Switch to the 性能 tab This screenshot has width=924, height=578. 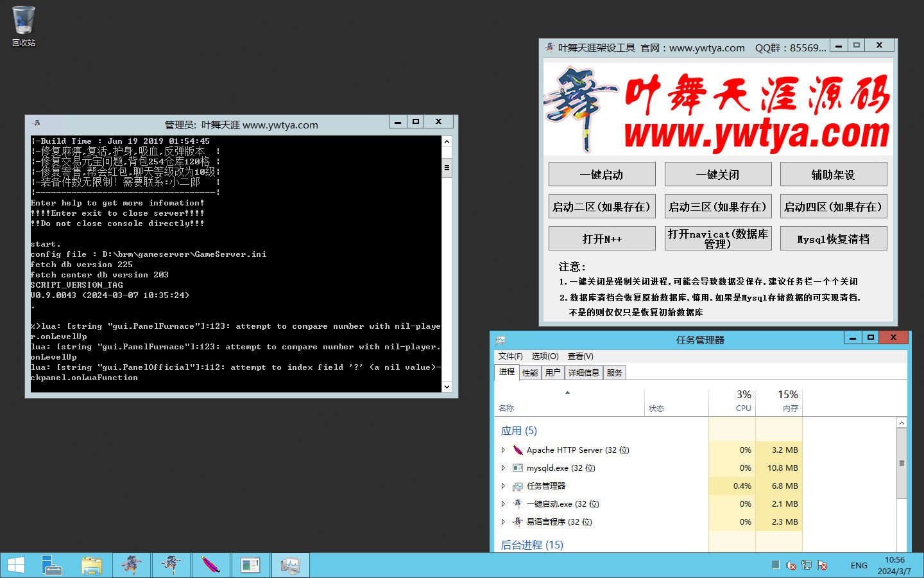coord(530,372)
